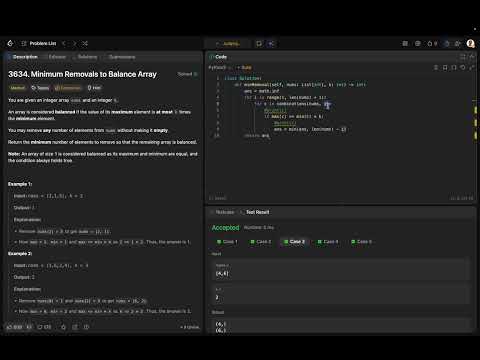Screen dimensions: 480x360
Task: Show the Companies tag
Action: click(x=68, y=88)
